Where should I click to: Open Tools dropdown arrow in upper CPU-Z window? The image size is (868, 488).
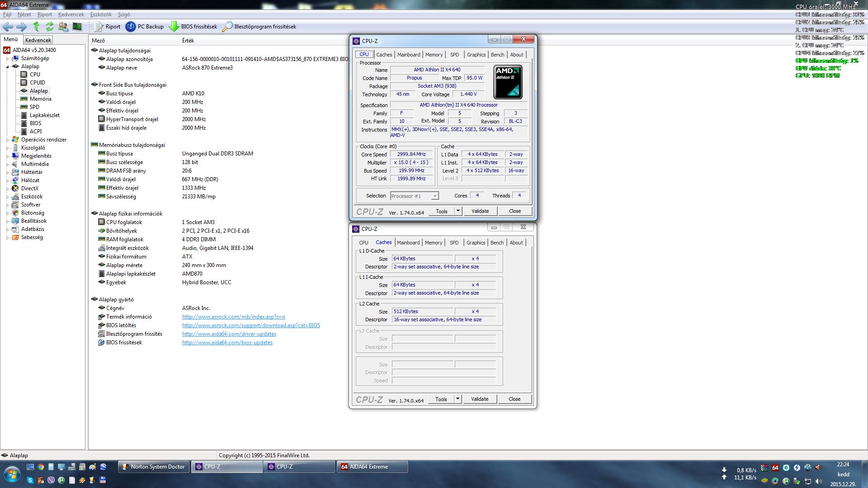point(458,211)
